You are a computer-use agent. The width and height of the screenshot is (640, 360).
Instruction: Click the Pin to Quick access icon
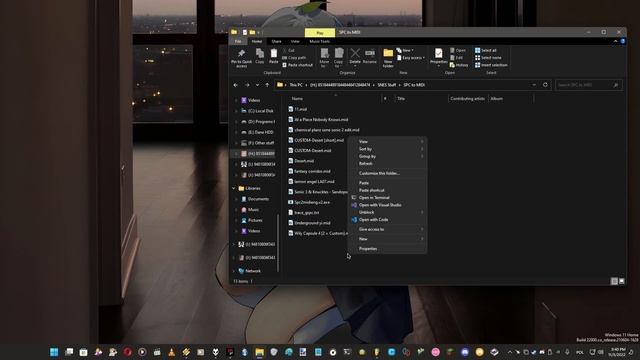[x=241, y=54]
